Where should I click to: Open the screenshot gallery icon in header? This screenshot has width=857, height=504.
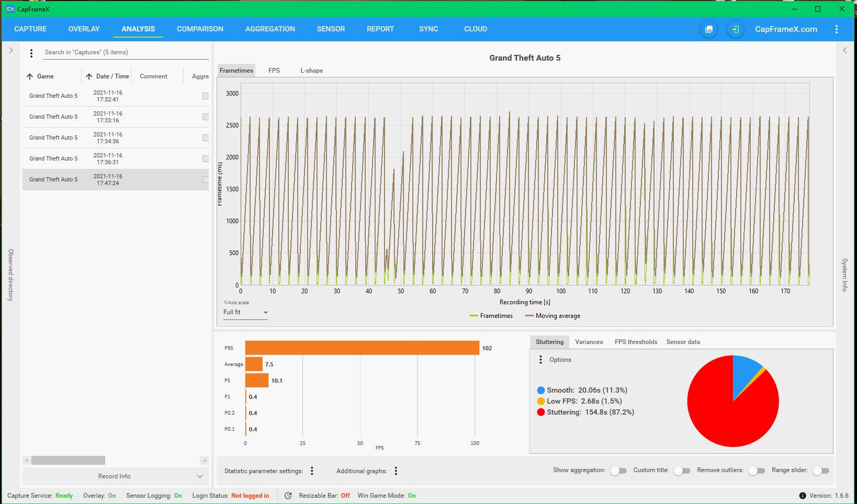(709, 29)
